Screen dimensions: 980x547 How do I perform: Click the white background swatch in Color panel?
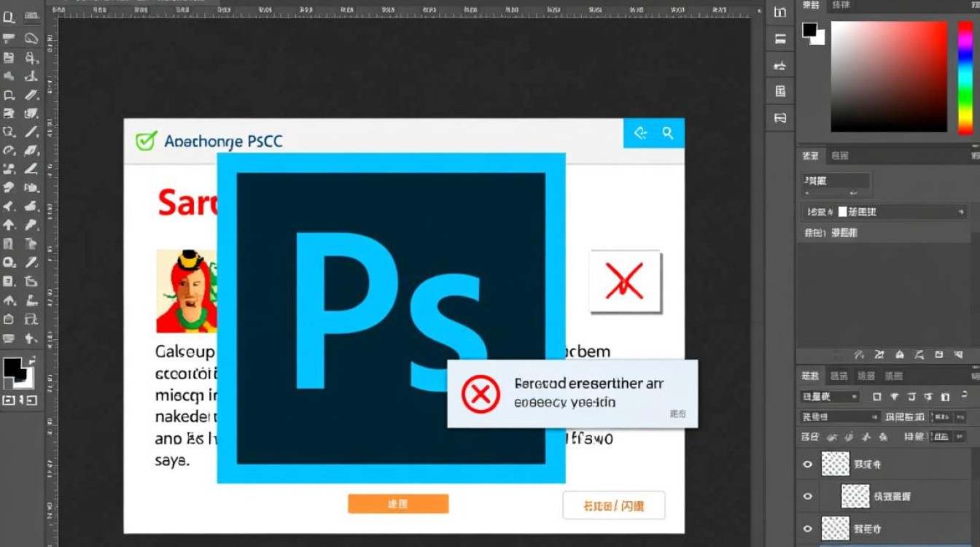click(819, 38)
